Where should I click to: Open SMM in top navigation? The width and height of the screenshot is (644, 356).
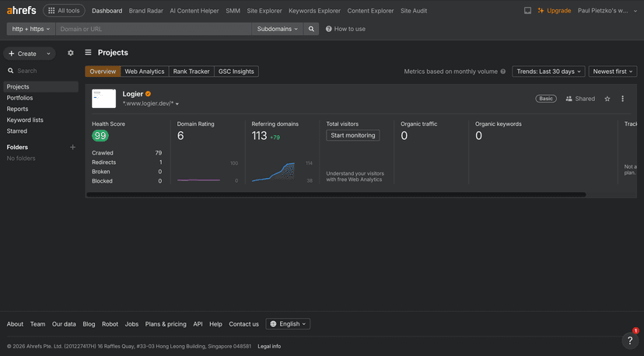pos(233,11)
